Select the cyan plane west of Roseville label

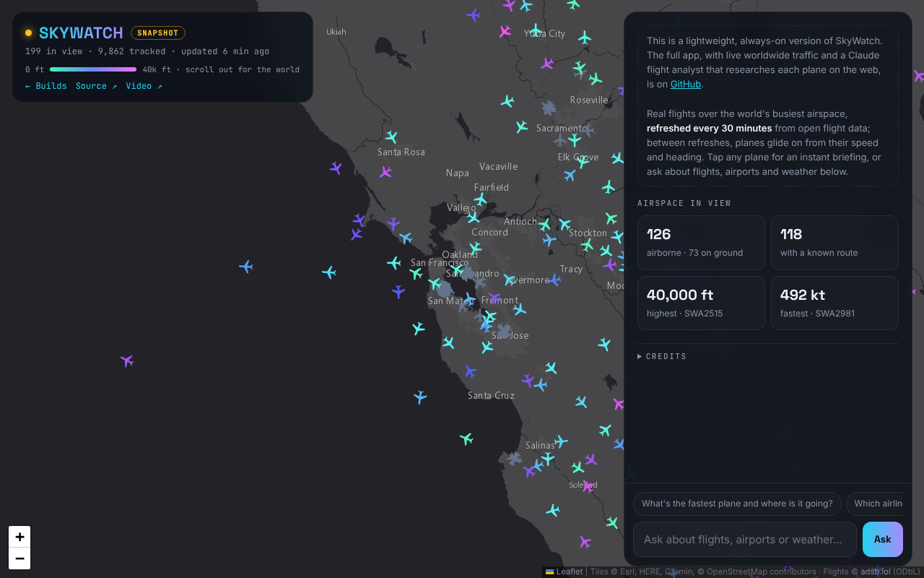point(507,101)
